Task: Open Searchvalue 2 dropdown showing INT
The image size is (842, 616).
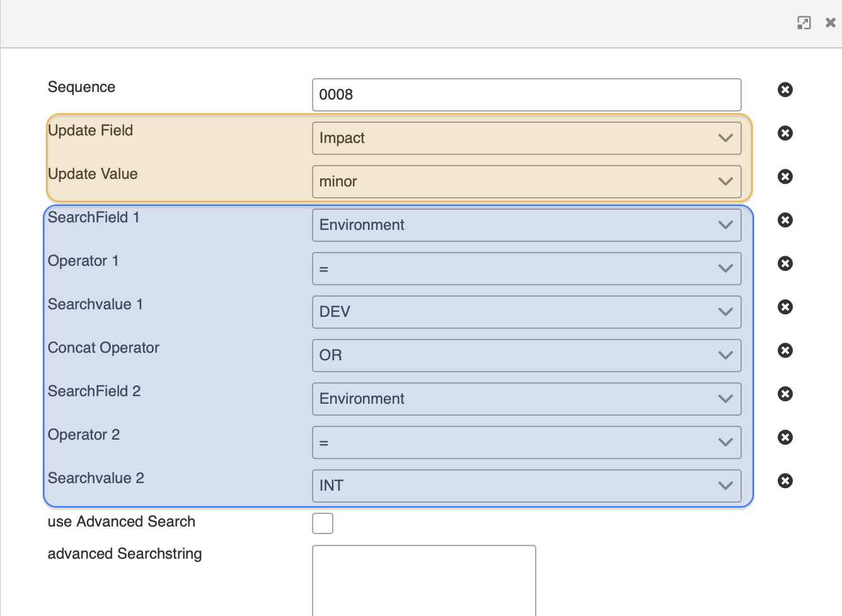Action: click(x=526, y=486)
